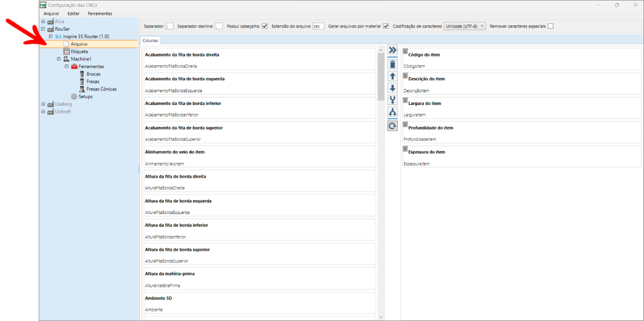Collapse the RouSer tree node
This screenshot has width=644, height=321.
pos(43,29)
